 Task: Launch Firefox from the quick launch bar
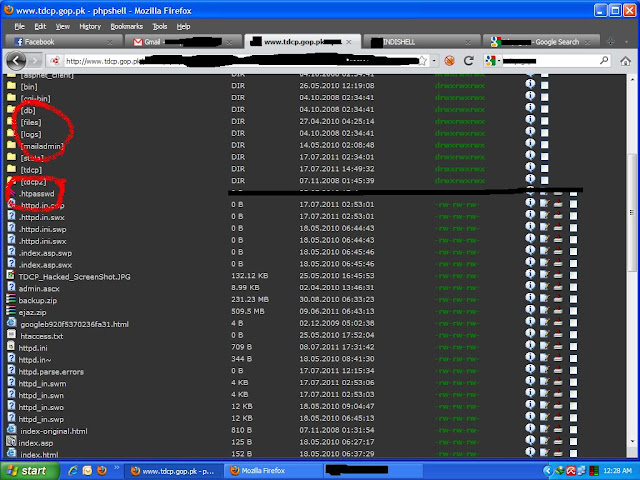coord(102,471)
